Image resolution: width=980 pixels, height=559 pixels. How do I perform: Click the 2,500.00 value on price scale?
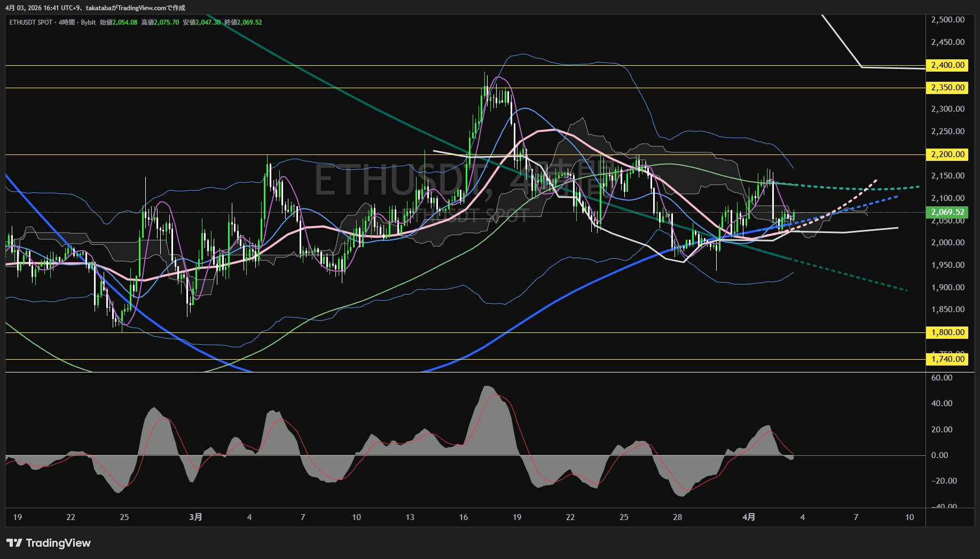click(x=947, y=20)
